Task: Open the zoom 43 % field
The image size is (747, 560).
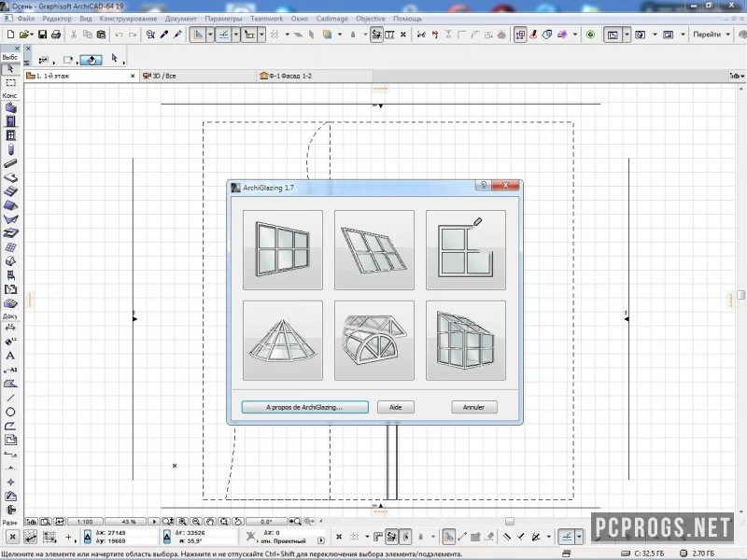Action: point(126,522)
